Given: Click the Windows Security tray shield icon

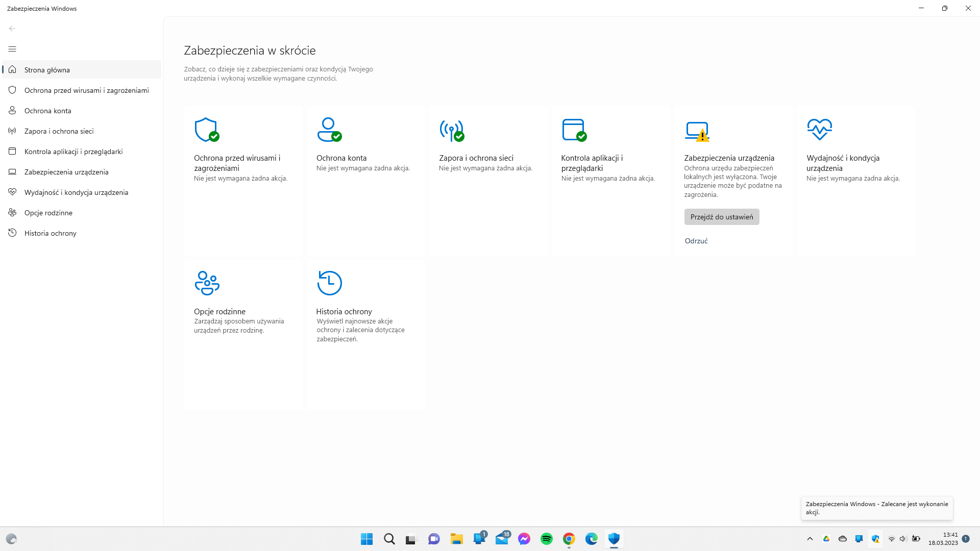Looking at the screenshot, I should pyautogui.click(x=875, y=539).
